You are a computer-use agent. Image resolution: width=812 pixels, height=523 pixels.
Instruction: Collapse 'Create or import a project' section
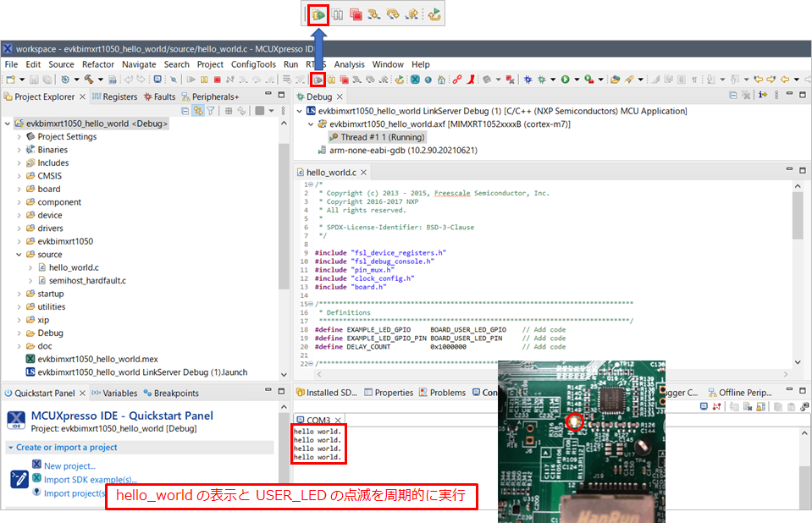pos(10,448)
